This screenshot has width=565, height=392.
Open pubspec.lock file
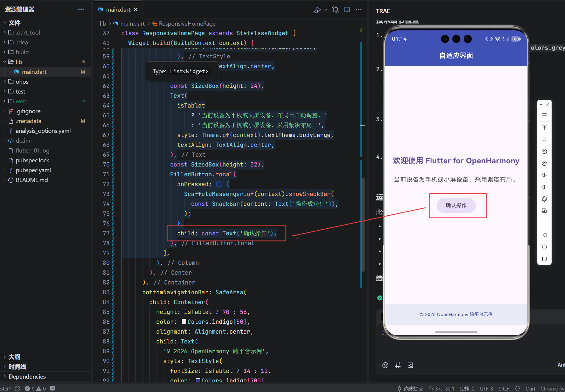[32, 160]
